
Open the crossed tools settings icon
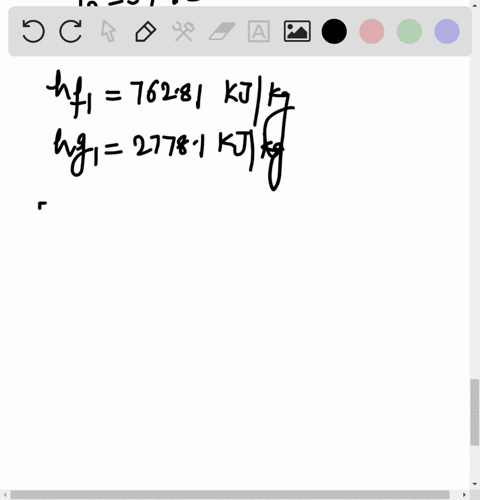[183, 31]
